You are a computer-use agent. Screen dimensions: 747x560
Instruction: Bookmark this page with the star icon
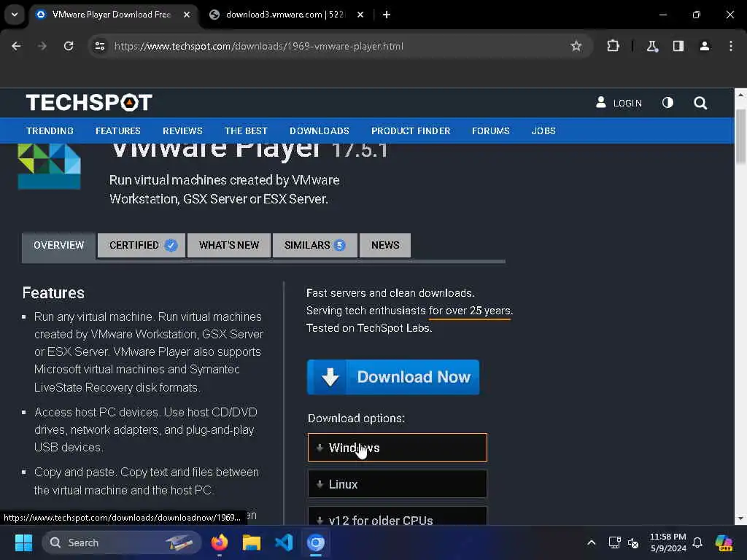point(576,46)
